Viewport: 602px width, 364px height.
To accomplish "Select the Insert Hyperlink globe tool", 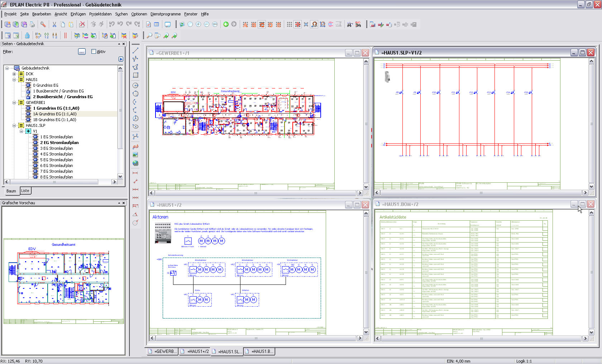I will click(x=135, y=163).
